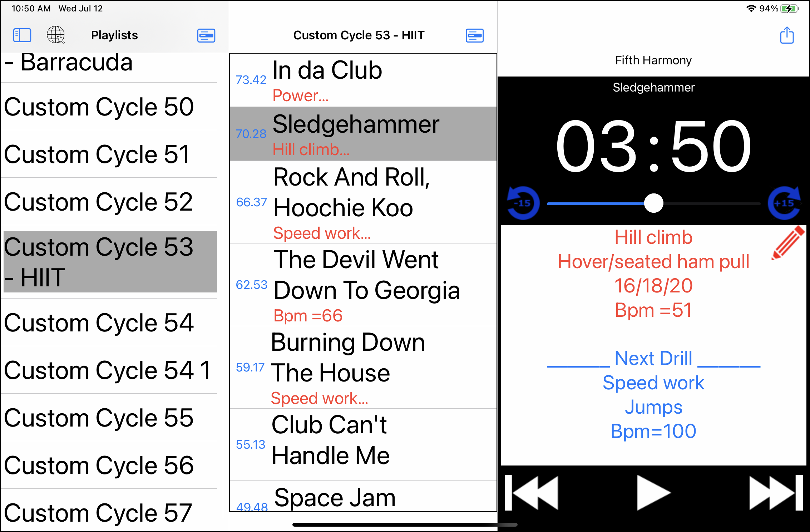Click the playback position slider knob
810x532 pixels.
(653, 203)
